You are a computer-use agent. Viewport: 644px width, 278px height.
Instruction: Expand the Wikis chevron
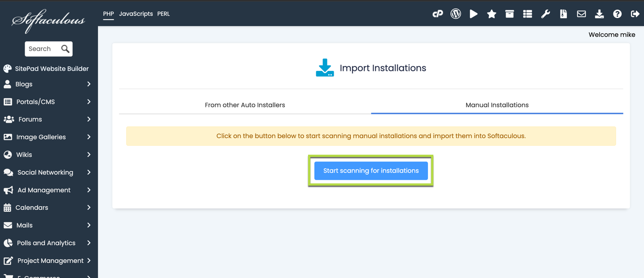pos(89,155)
